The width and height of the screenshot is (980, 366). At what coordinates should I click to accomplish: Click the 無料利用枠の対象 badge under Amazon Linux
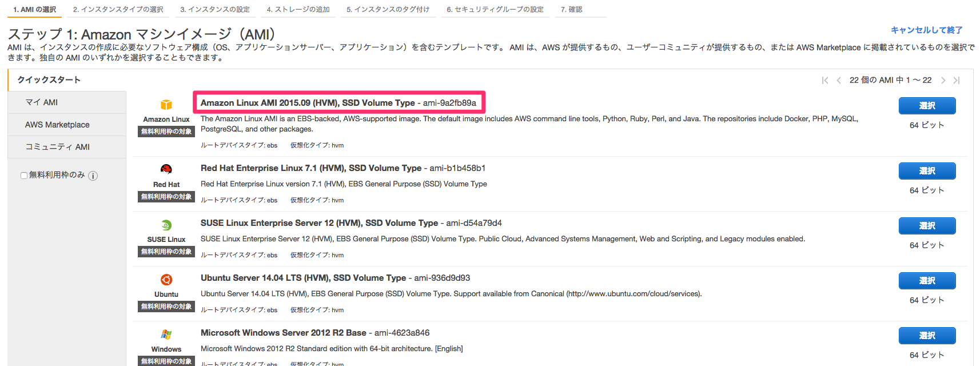click(166, 132)
